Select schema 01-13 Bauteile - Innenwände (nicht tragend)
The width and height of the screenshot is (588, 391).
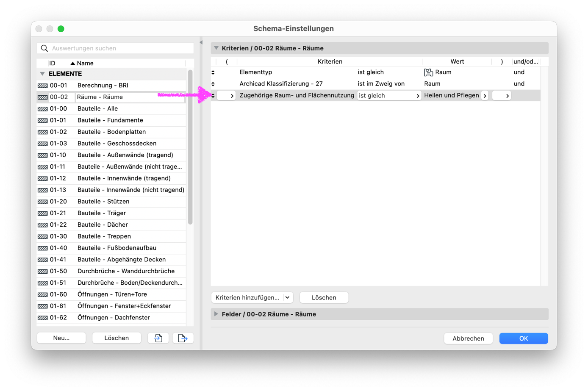(x=111, y=190)
